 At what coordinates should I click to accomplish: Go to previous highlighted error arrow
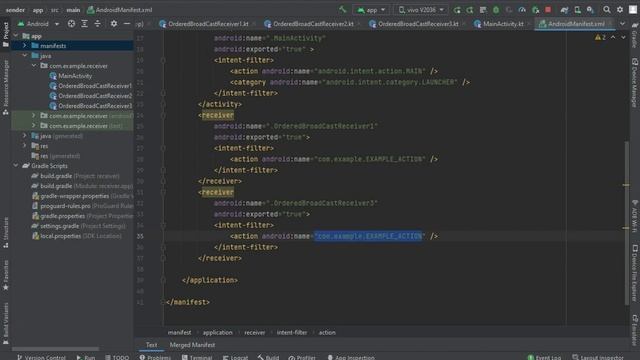click(x=613, y=38)
